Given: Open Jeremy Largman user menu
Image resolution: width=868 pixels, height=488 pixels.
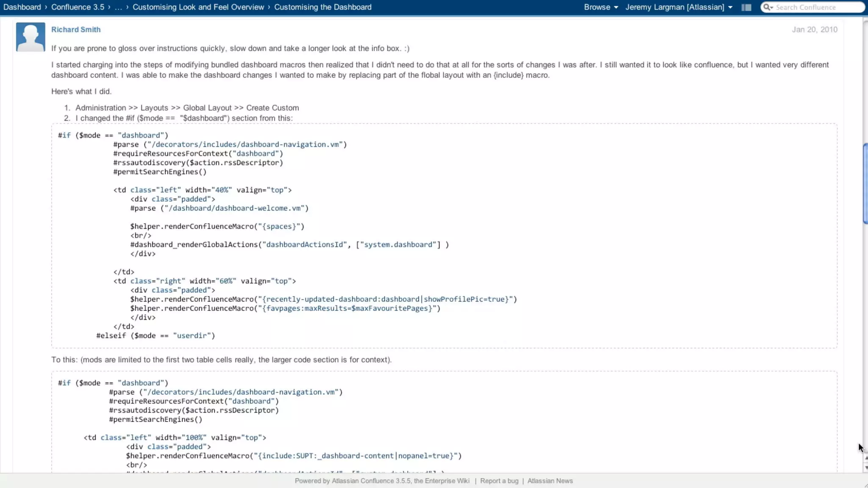Looking at the screenshot, I should [679, 7].
